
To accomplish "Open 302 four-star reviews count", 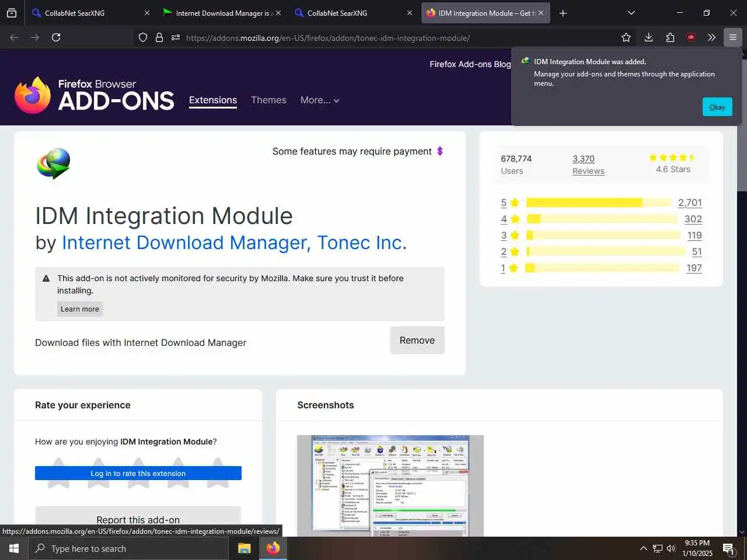I will pos(693,219).
